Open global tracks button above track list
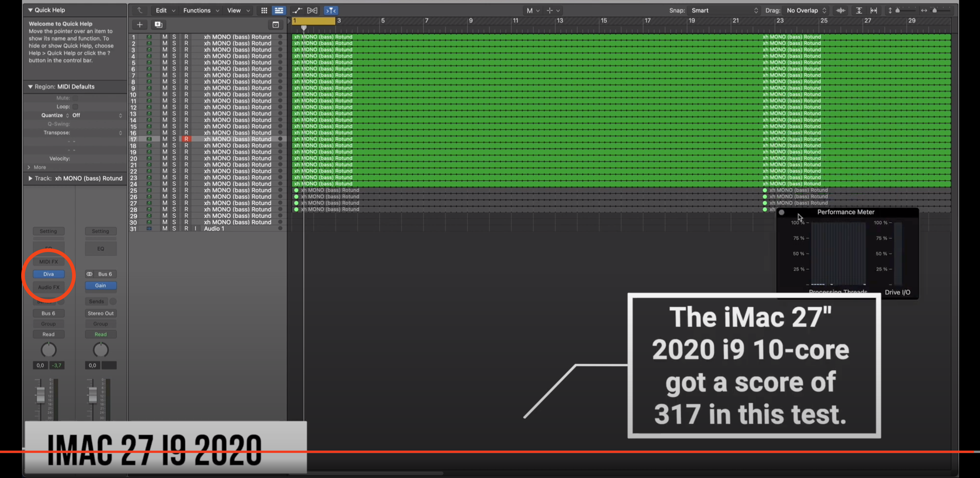This screenshot has height=478, width=980. click(x=276, y=25)
